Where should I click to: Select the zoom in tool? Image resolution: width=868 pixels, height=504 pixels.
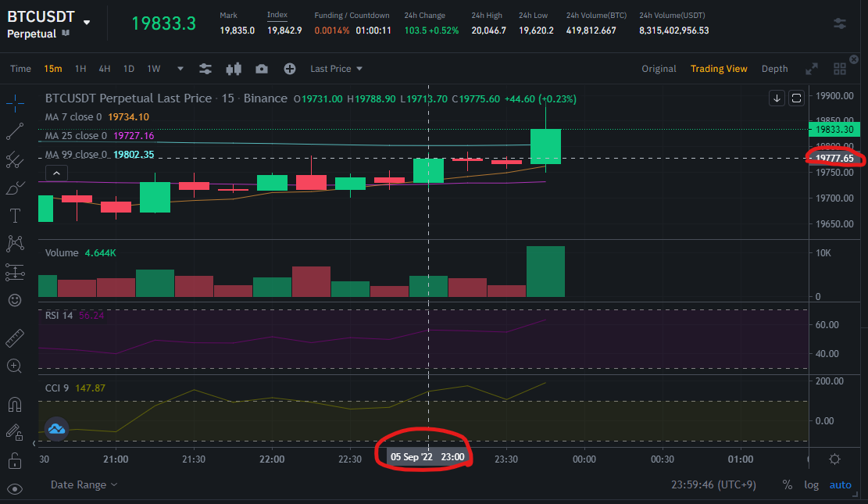(x=15, y=366)
